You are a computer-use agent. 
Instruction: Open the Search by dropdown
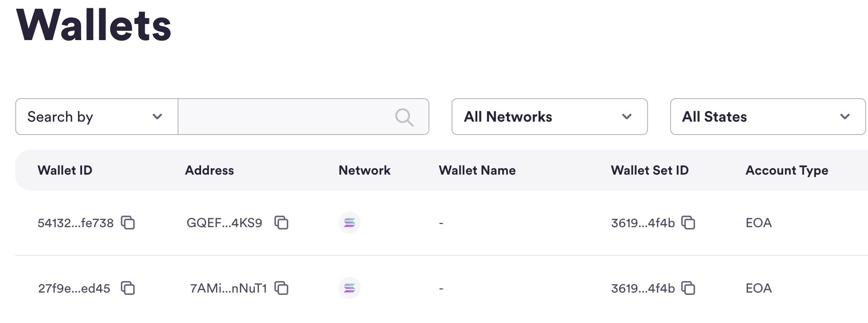tap(96, 117)
